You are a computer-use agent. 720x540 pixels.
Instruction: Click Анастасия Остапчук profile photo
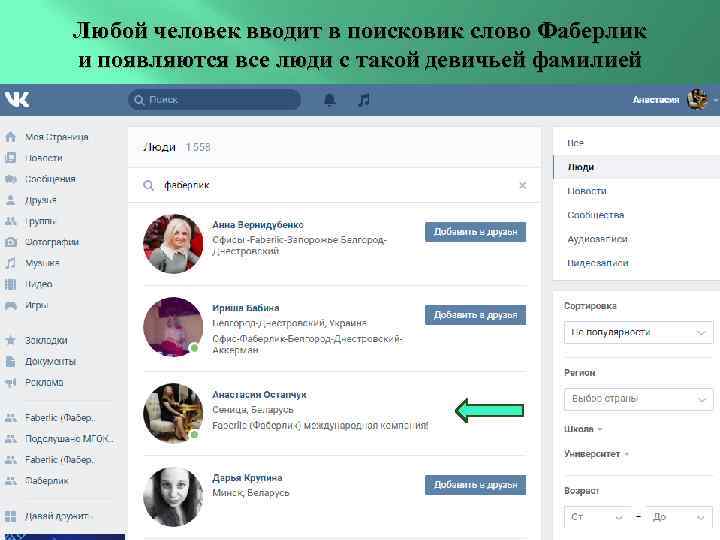click(173, 413)
